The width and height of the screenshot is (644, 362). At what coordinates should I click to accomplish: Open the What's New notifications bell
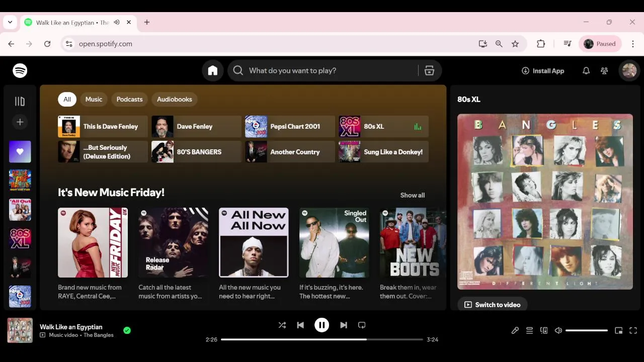pos(586,71)
